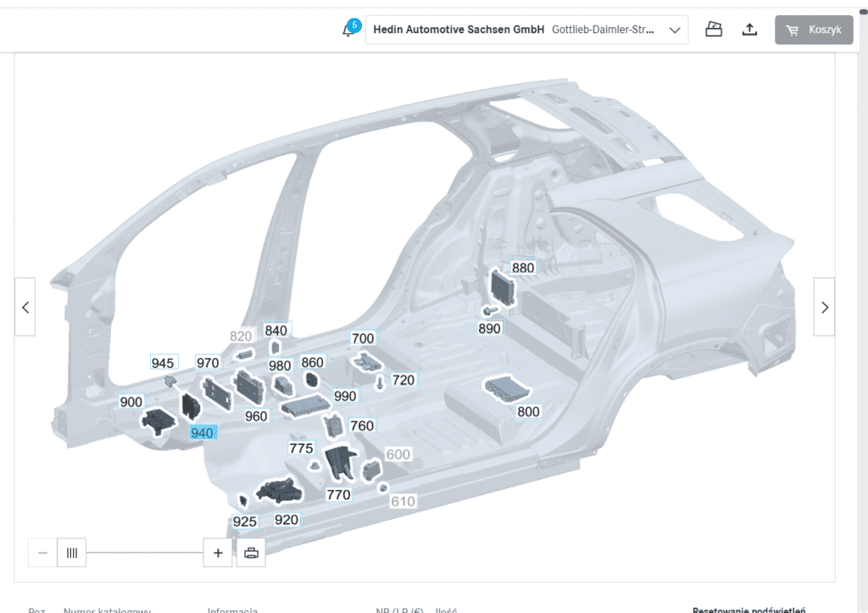Open the Koszyk shopping cart
This screenshot has height=613, width=868.
coord(814,30)
